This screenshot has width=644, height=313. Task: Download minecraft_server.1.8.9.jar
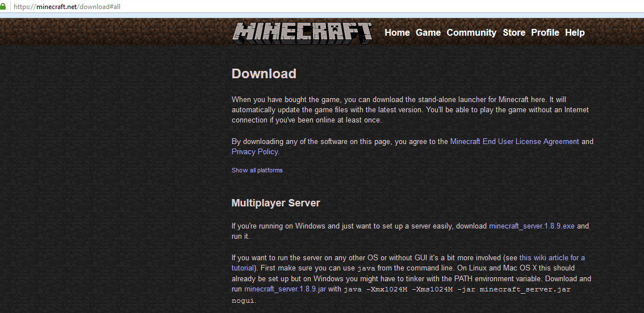[285, 289]
